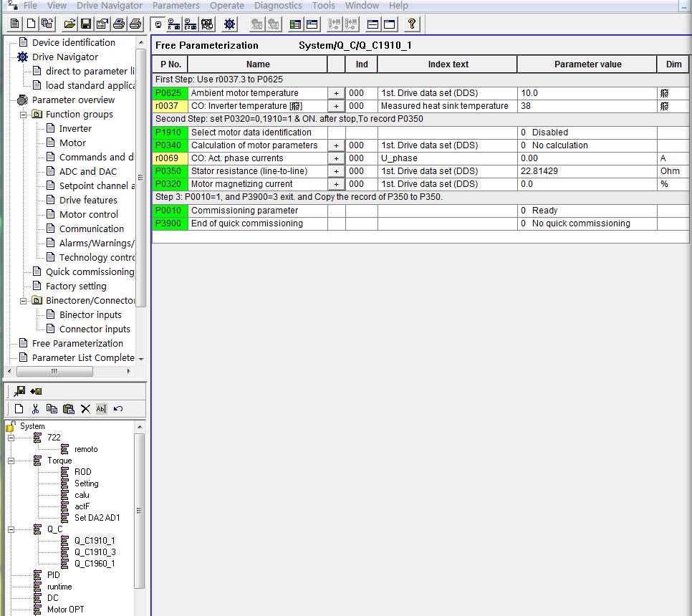The width and height of the screenshot is (692, 616).
Task: Click the floppy disk save icon in the top toolbar
Action: click(85, 24)
